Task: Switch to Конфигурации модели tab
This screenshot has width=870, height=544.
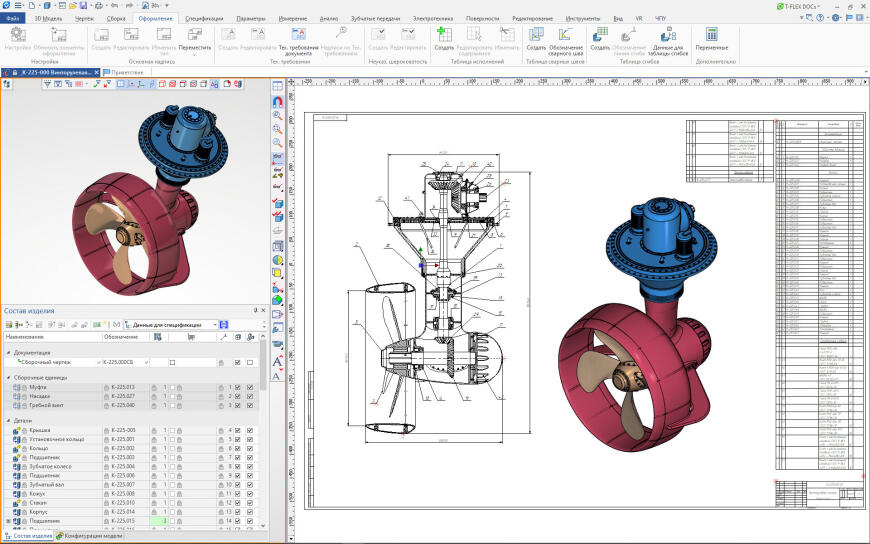Action: pos(92,536)
